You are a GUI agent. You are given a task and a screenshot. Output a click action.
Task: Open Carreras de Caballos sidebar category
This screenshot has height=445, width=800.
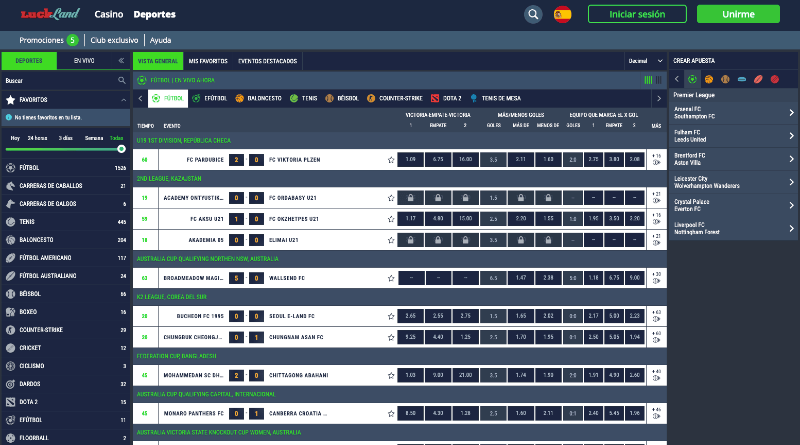[x=65, y=186]
